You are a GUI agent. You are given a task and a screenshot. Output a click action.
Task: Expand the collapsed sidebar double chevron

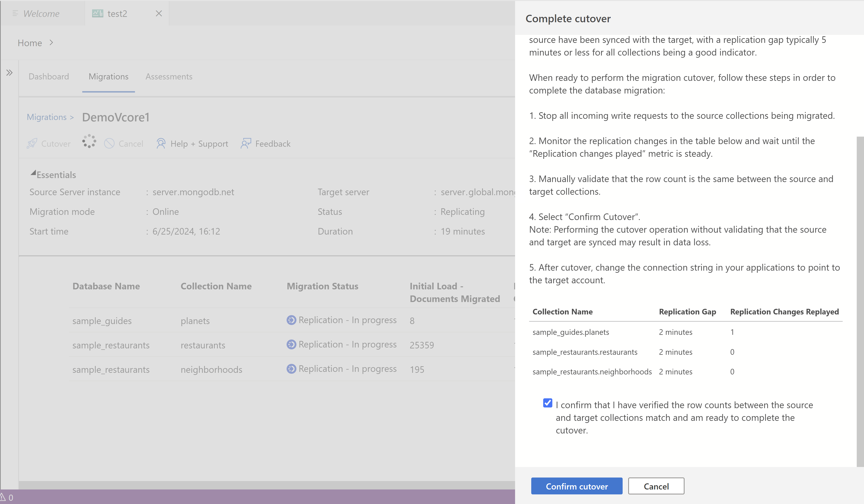[9, 73]
